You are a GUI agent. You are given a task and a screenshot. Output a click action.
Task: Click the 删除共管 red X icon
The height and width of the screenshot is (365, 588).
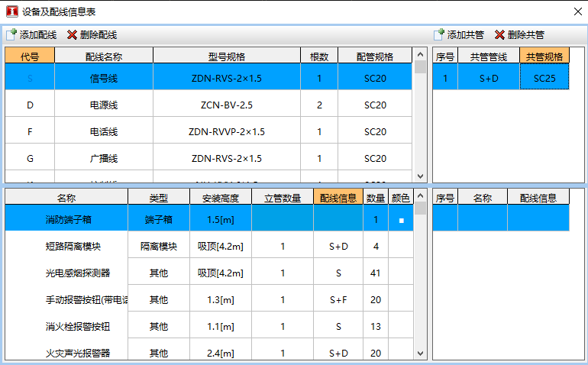coord(499,35)
